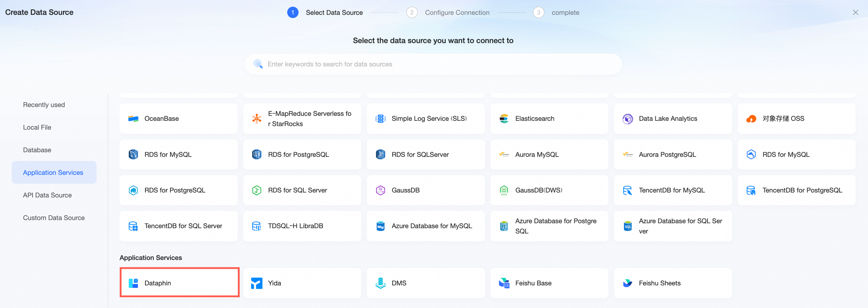Select the E-MapReduce Serverless for StarRocks icon
This screenshot has width=868, height=308.
[257, 119]
